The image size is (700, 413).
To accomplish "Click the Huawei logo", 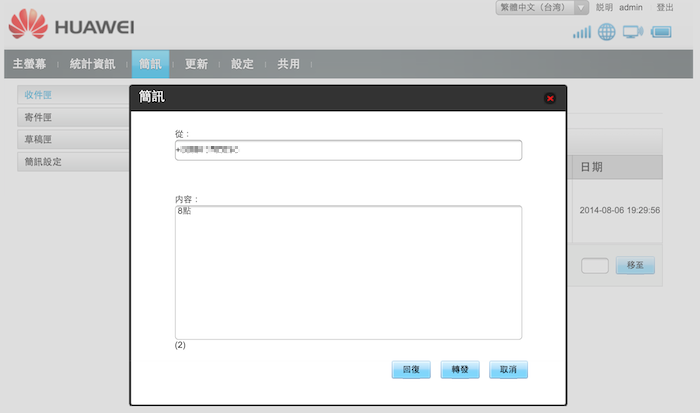I will point(71,25).
